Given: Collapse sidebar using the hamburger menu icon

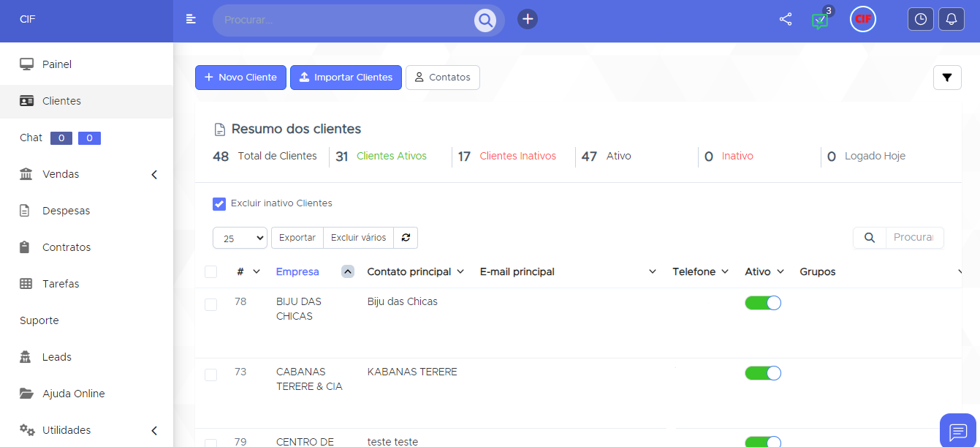Looking at the screenshot, I should click(x=191, y=20).
